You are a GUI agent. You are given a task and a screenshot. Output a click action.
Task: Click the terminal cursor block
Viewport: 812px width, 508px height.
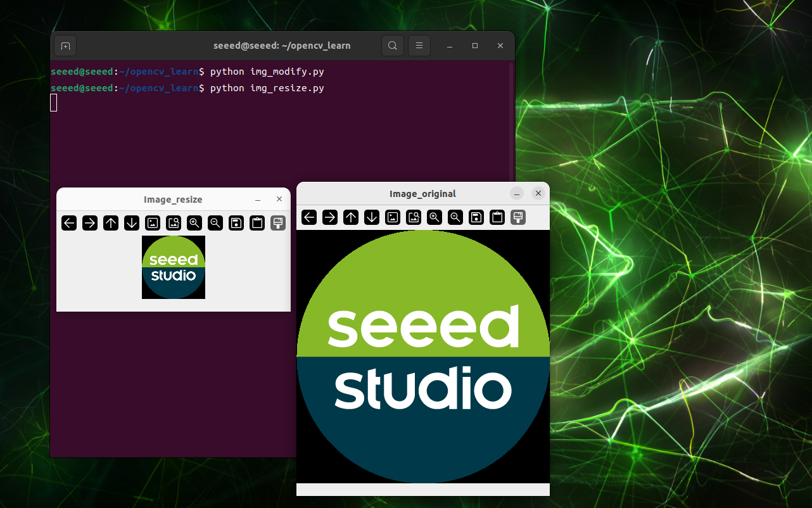point(54,103)
